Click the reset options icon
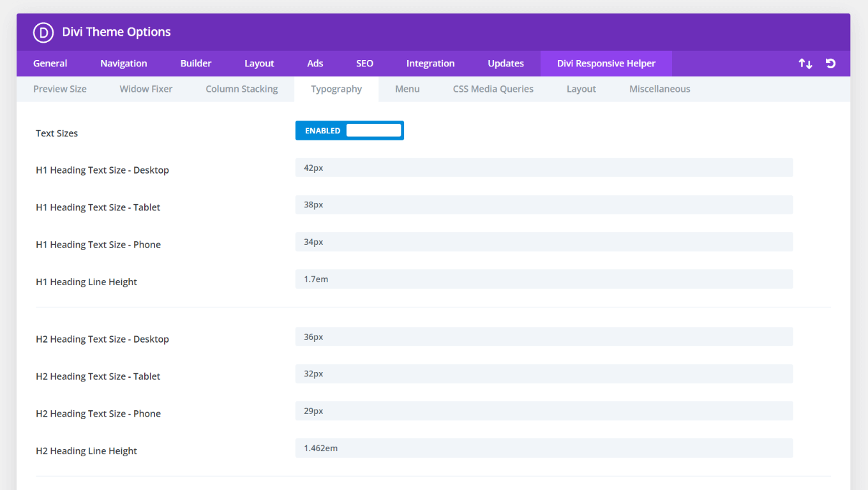This screenshot has height=490, width=868. click(830, 63)
